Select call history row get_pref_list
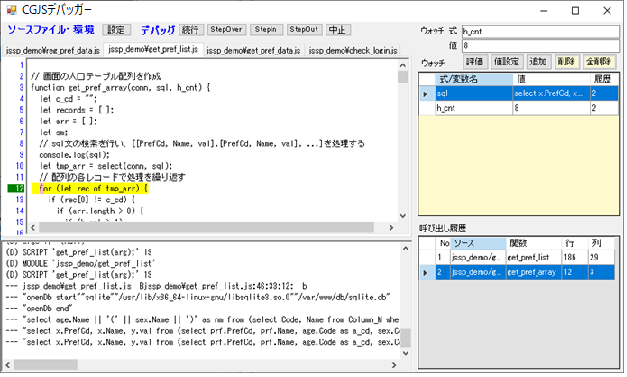The width and height of the screenshot is (627, 377). pyautogui.click(x=517, y=257)
